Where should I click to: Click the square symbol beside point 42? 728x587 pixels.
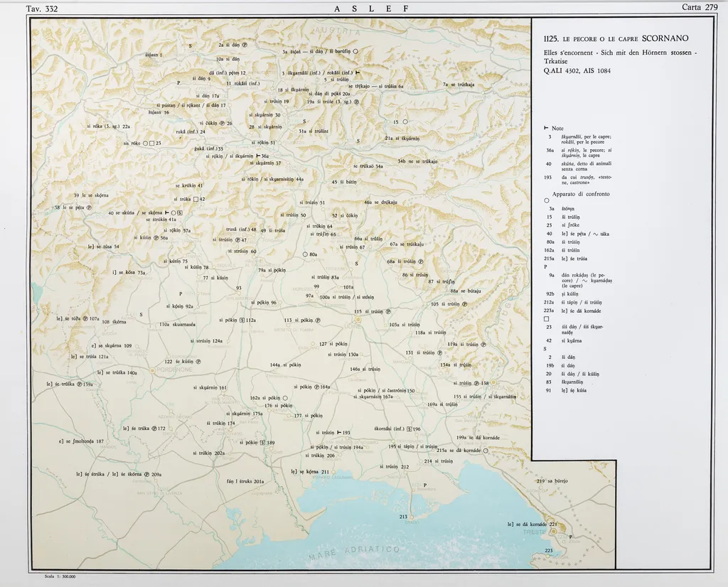point(196,200)
